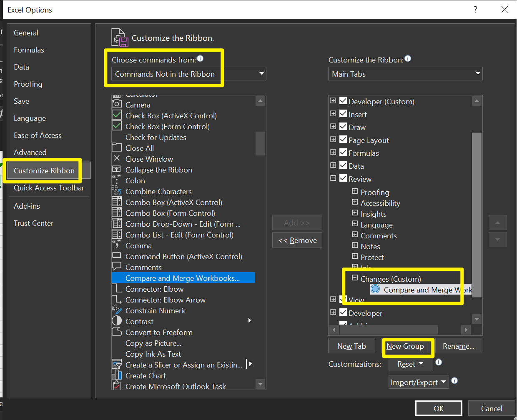Viewport: 517px width, 420px height.
Task: Click the Check Box (Form Control) icon
Action: [x=117, y=126]
